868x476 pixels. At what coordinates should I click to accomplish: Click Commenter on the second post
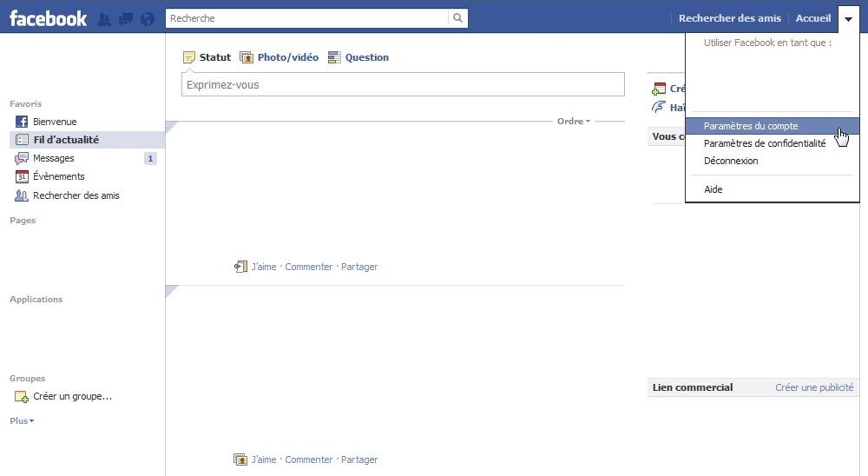click(309, 459)
